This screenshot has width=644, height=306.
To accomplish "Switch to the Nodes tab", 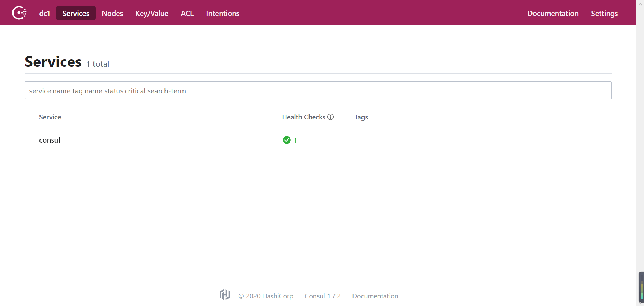I will coord(113,13).
